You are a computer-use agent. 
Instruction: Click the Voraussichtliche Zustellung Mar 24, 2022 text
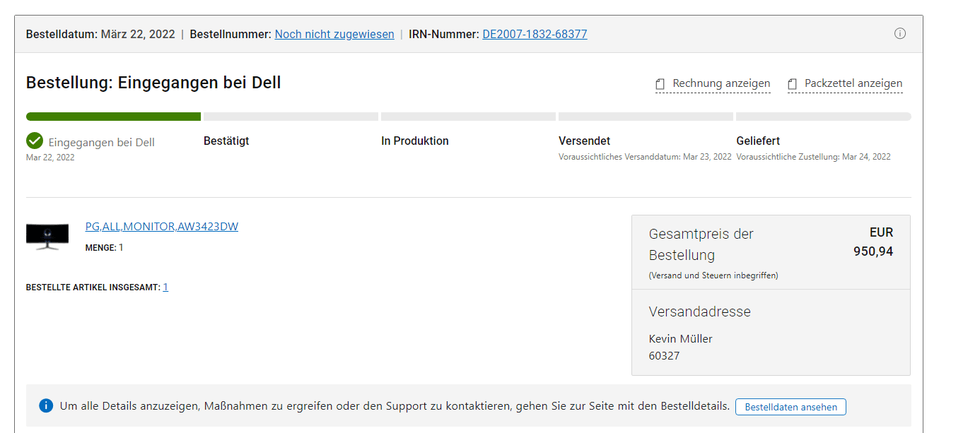pos(813,157)
